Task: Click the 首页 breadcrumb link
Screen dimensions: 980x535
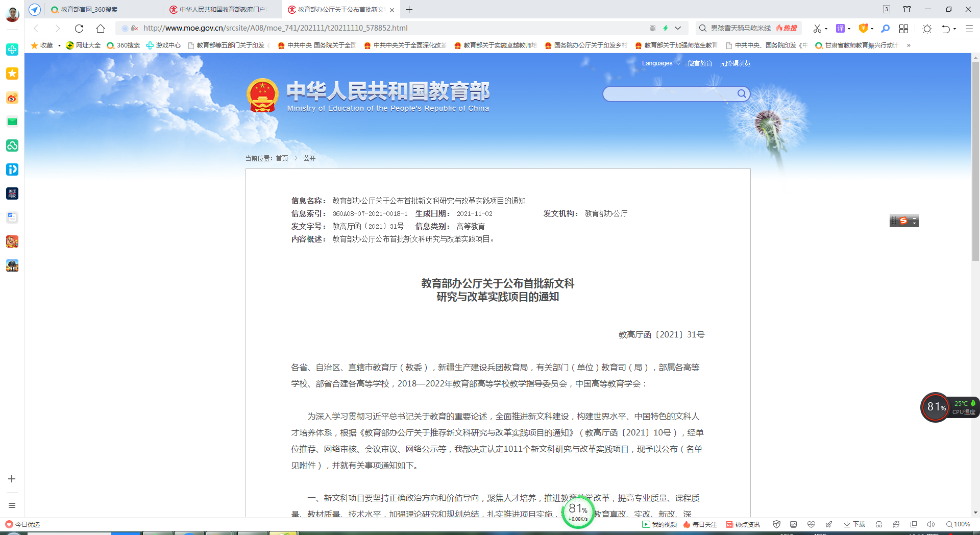Action: point(282,158)
